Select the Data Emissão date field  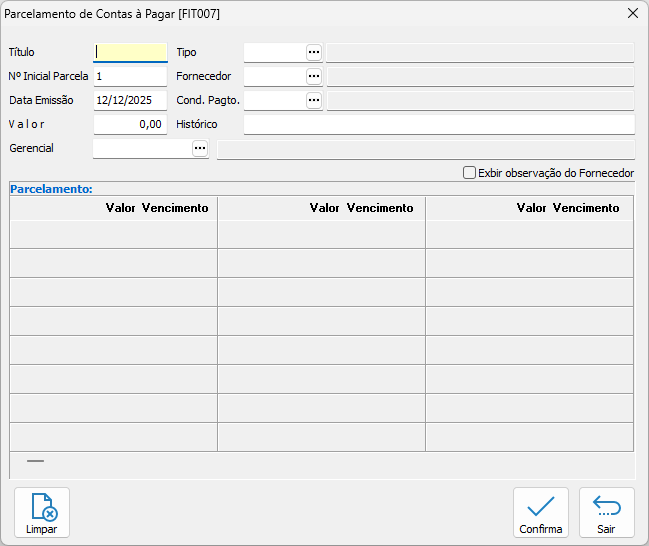click(x=130, y=100)
